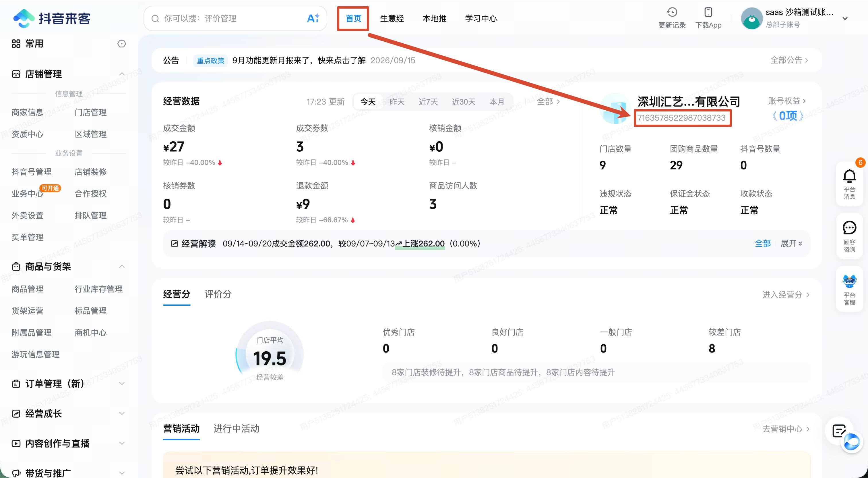Expand the 内容创作与直播 section
The height and width of the screenshot is (478, 868).
[122, 443]
